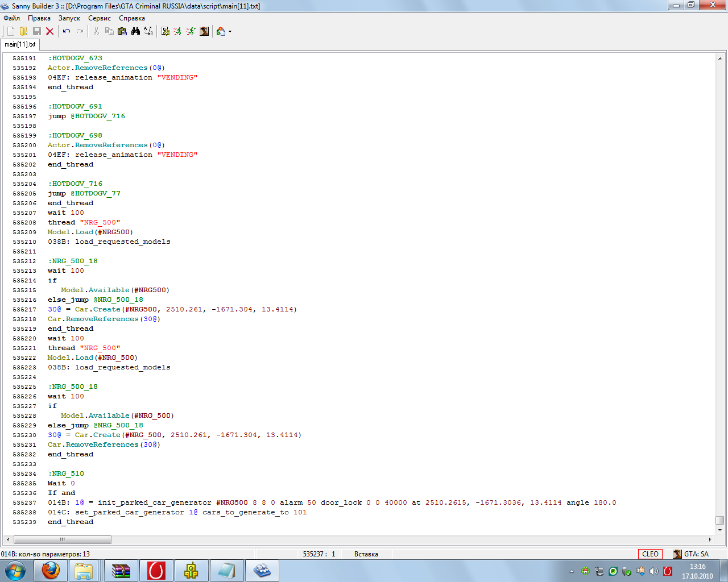This screenshot has height=582, width=728.
Task: Click the Open file folder icon
Action: pyautogui.click(x=23, y=31)
